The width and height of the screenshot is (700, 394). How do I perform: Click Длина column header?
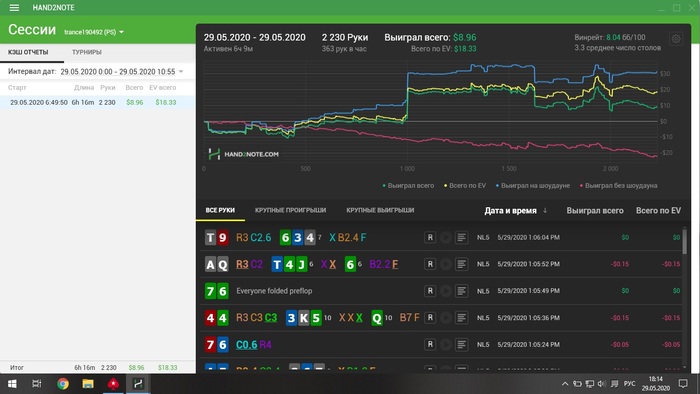(84, 87)
